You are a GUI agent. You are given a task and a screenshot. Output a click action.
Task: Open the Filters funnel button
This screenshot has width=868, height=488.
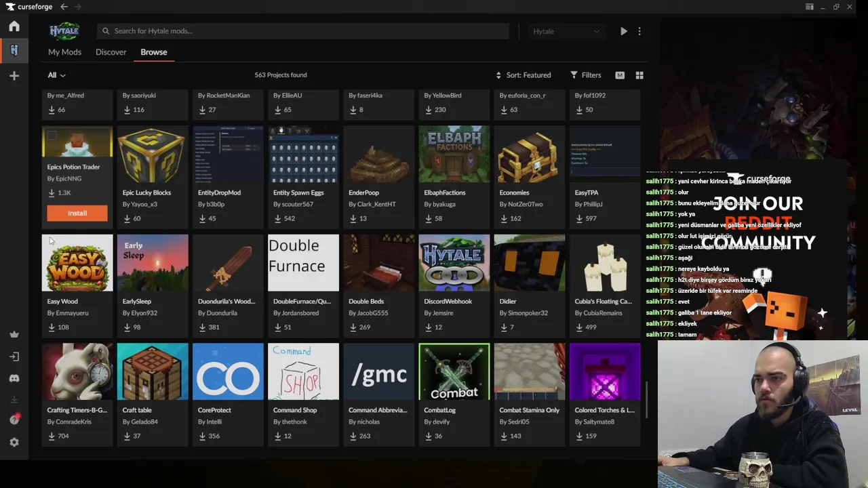point(586,75)
